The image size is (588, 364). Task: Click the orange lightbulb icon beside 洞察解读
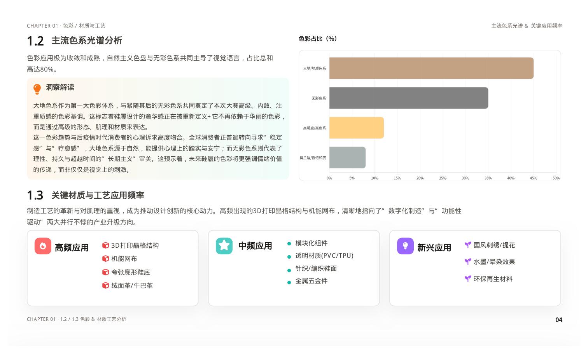(37, 89)
